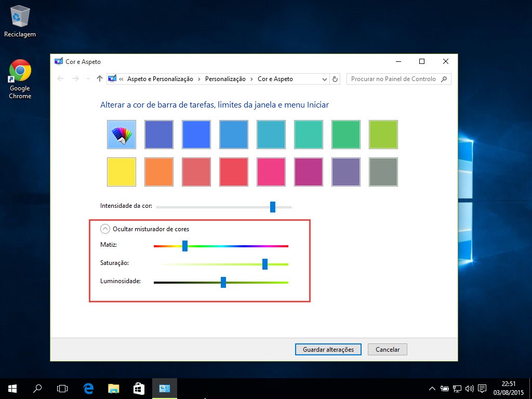532x399 pixels.
Task: Refresh the Cor e Aspeto page
Action: pyautogui.click(x=335, y=79)
